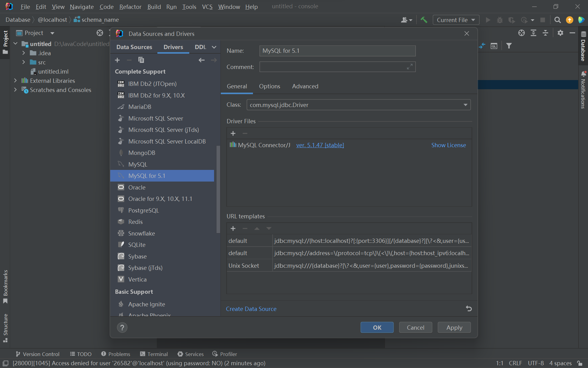Navigate back with the left arrow

tap(202, 60)
